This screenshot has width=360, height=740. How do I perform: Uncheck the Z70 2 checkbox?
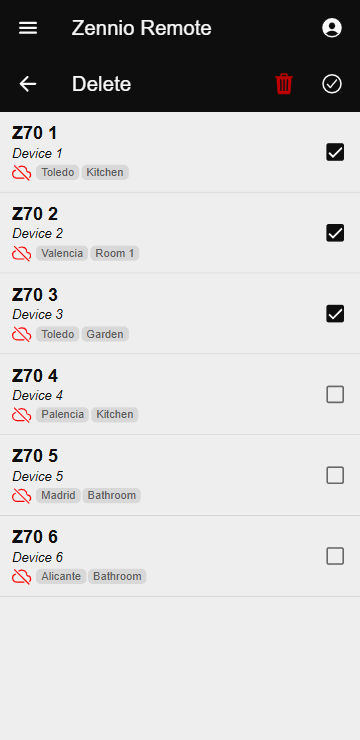coord(335,233)
